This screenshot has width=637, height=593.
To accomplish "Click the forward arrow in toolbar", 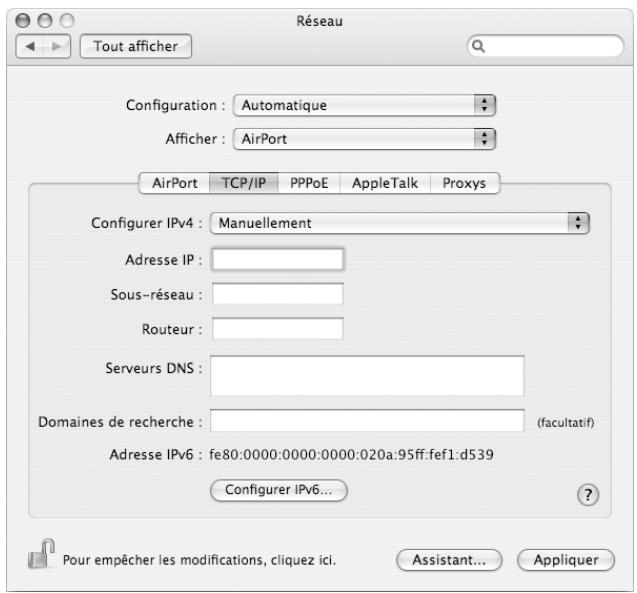I will click(x=57, y=46).
